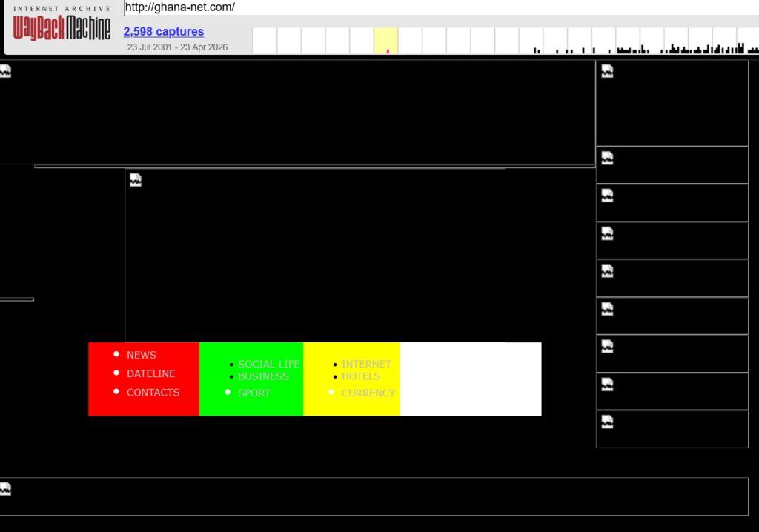This screenshot has height=532, width=759.
Task: Click broken image icon in bottom footer banner
Action: [5, 489]
